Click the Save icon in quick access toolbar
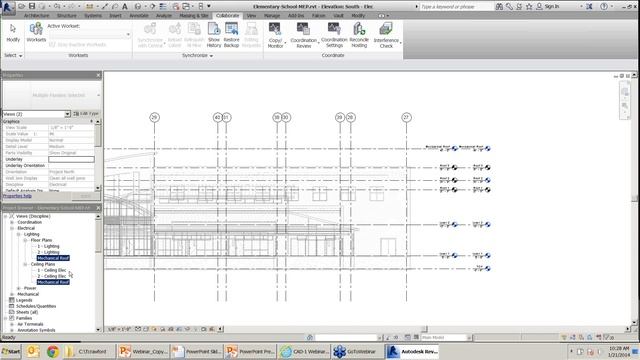This screenshot has width=640, height=360. pos(32,6)
